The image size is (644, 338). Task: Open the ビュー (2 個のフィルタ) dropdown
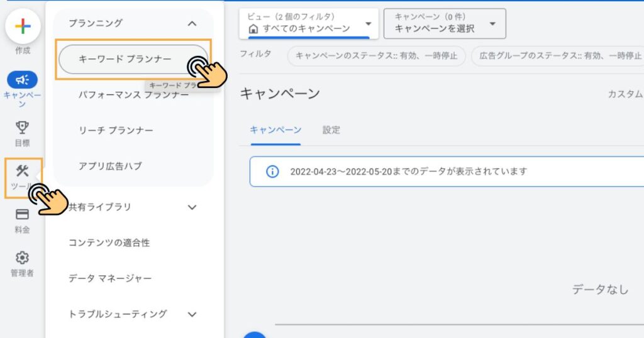[x=309, y=24]
